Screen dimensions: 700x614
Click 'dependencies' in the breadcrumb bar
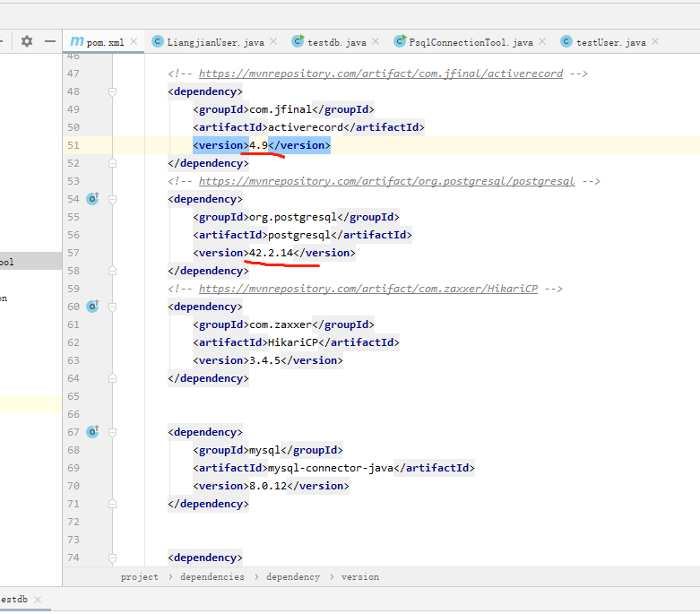(x=212, y=577)
